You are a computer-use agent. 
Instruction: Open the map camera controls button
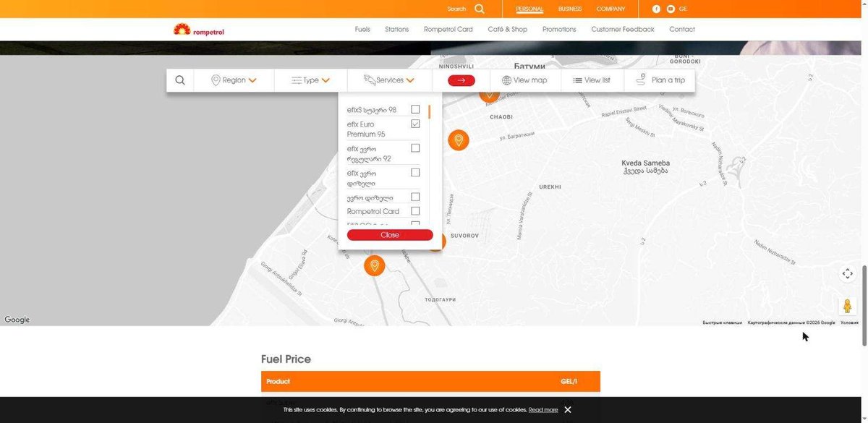point(848,273)
